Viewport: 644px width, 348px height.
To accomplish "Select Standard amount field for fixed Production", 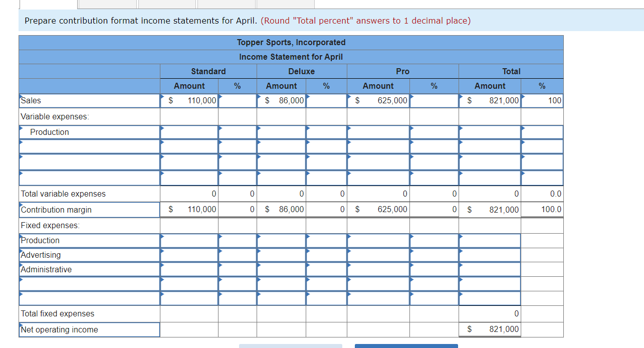I will (189, 240).
